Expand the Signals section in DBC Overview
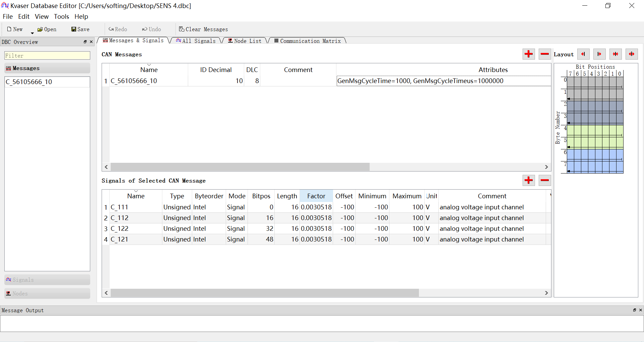Image resolution: width=644 pixels, height=342 pixels. [x=47, y=280]
